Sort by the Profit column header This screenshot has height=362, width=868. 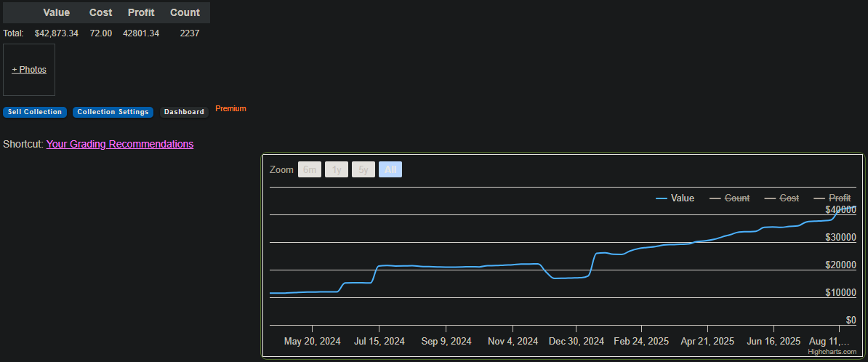click(141, 12)
